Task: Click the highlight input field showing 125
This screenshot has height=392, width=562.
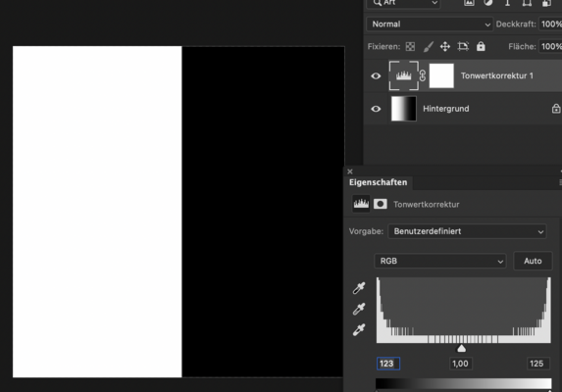Action: coord(536,364)
